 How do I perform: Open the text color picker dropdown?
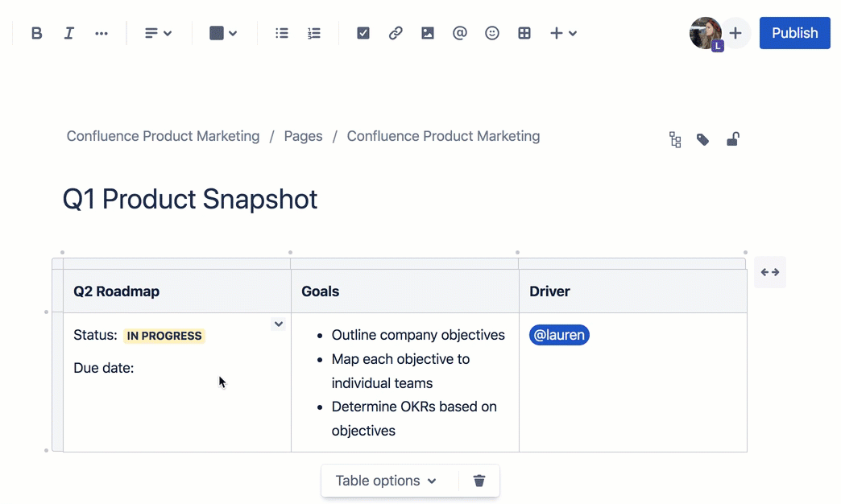[222, 33]
